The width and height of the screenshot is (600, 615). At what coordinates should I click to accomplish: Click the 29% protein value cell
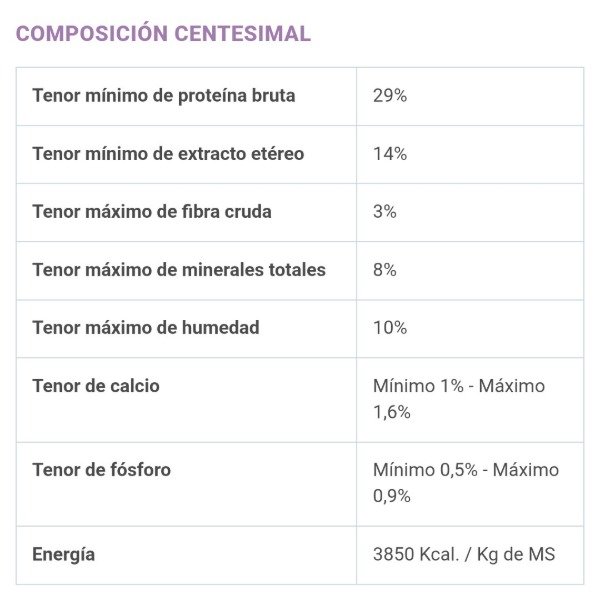tap(390, 96)
